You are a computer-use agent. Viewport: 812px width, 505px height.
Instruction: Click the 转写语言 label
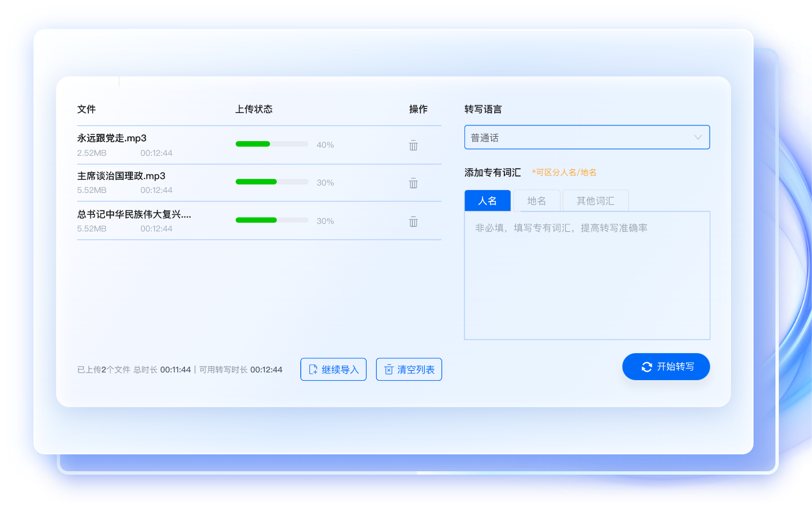tap(483, 109)
